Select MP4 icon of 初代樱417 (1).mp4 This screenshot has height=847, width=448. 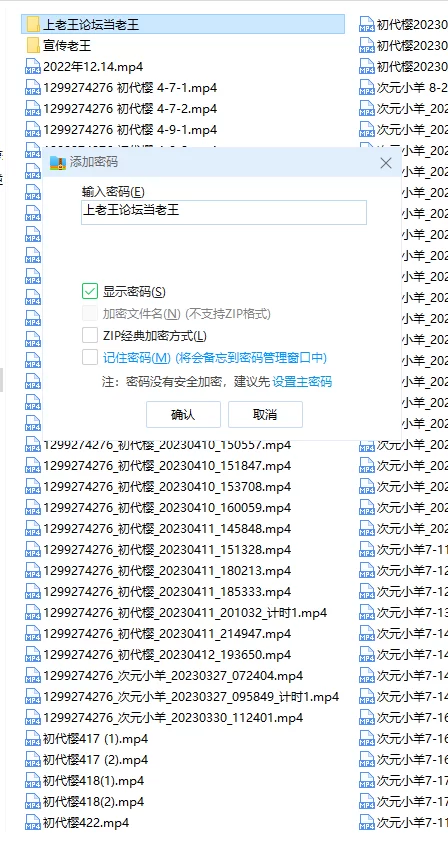tap(33, 738)
